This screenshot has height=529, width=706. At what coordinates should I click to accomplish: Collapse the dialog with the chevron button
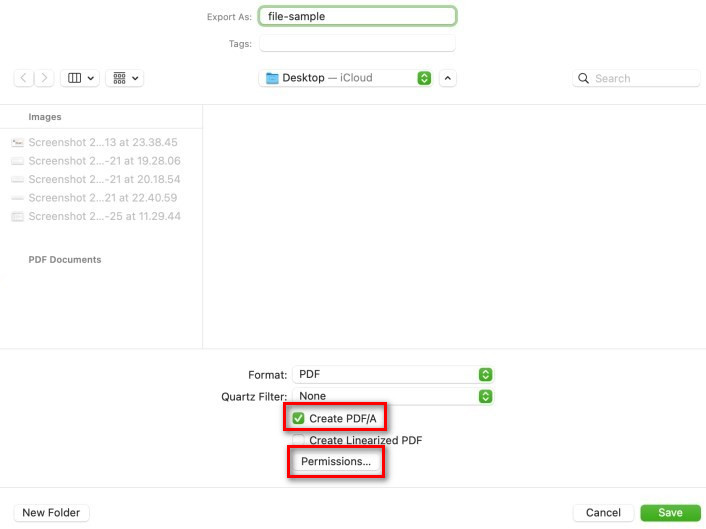coord(448,78)
